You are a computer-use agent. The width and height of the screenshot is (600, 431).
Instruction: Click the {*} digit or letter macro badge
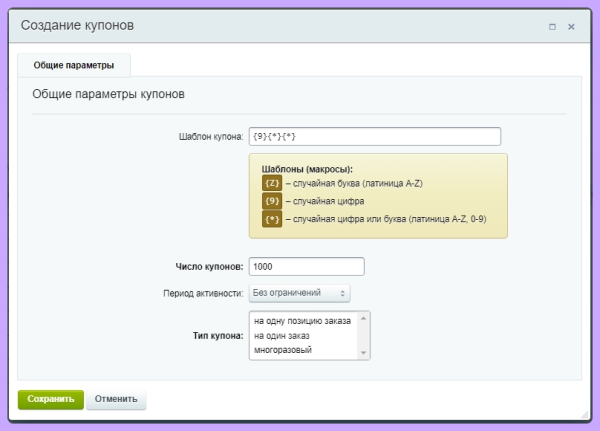[272, 219]
